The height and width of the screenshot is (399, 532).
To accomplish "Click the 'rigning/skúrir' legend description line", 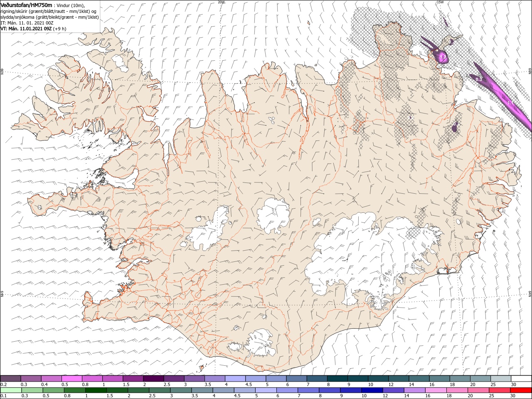I will click(48, 11).
